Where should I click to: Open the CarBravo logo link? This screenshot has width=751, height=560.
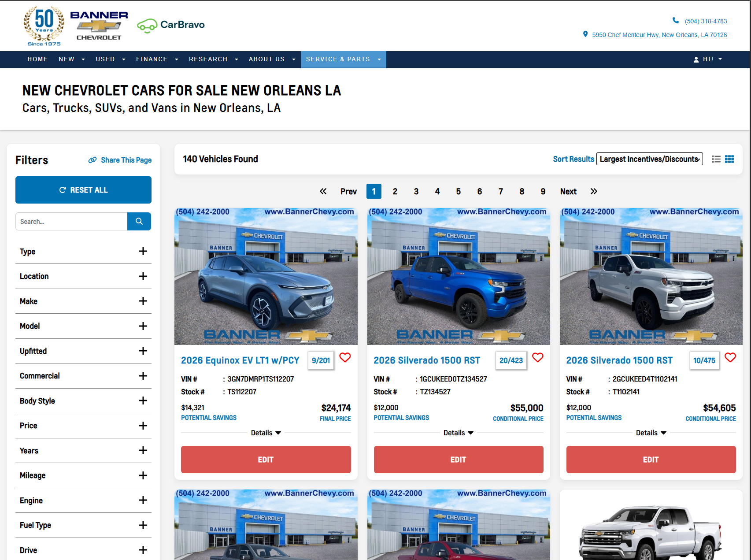(x=171, y=25)
